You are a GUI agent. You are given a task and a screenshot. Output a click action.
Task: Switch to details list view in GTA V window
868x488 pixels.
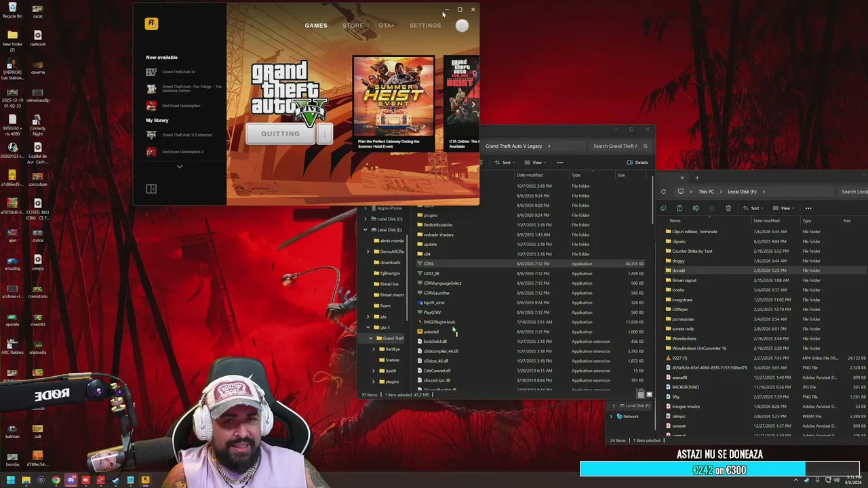point(642,394)
